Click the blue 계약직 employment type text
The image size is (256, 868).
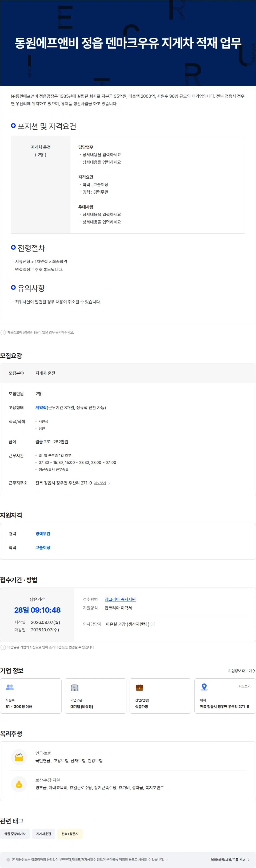point(41,407)
